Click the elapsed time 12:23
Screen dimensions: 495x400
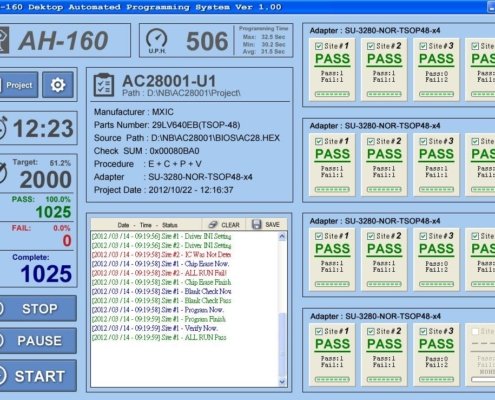pos(43,129)
